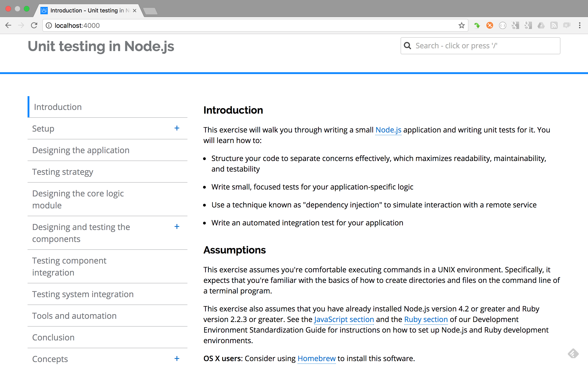Click the Assumptions heading
The height and width of the screenshot is (368, 588).
[x=235, y=250]
